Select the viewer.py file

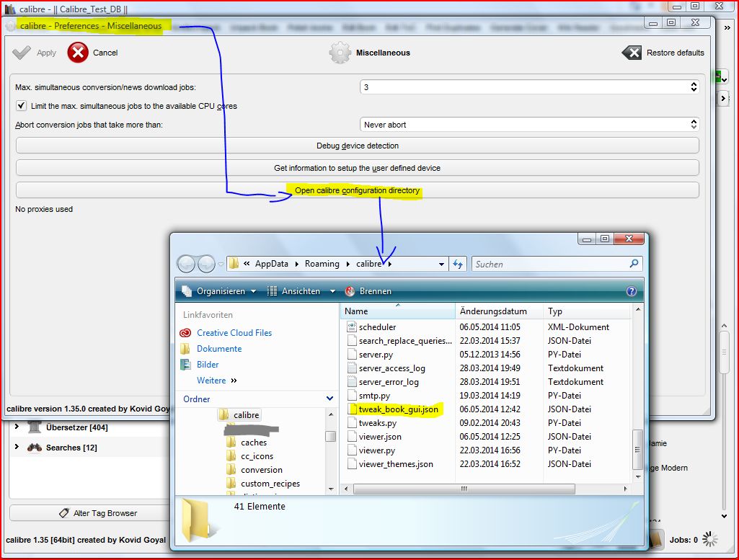click(x=377, y=450)
